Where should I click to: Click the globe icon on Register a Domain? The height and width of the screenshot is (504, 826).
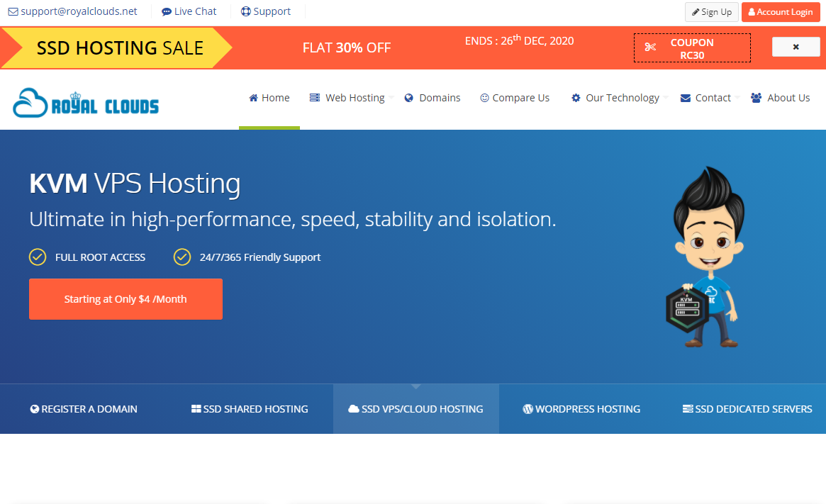(x=35, y=409)
